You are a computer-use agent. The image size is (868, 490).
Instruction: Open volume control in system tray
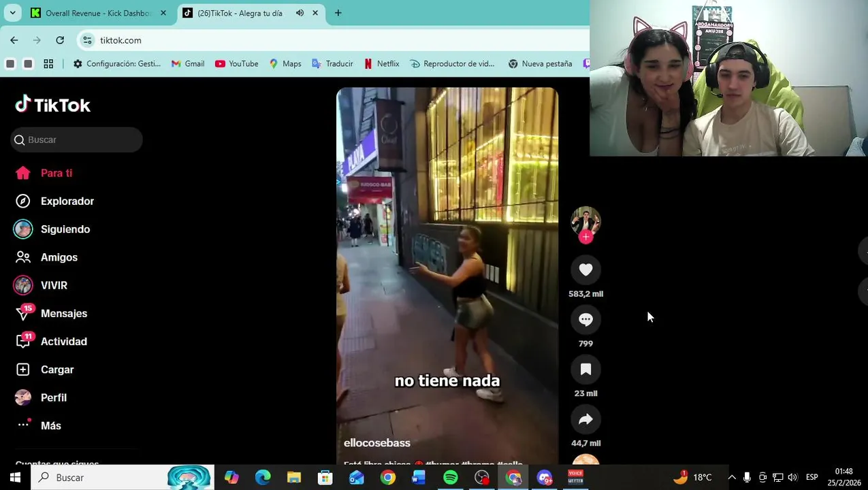[x=792, y=478]
